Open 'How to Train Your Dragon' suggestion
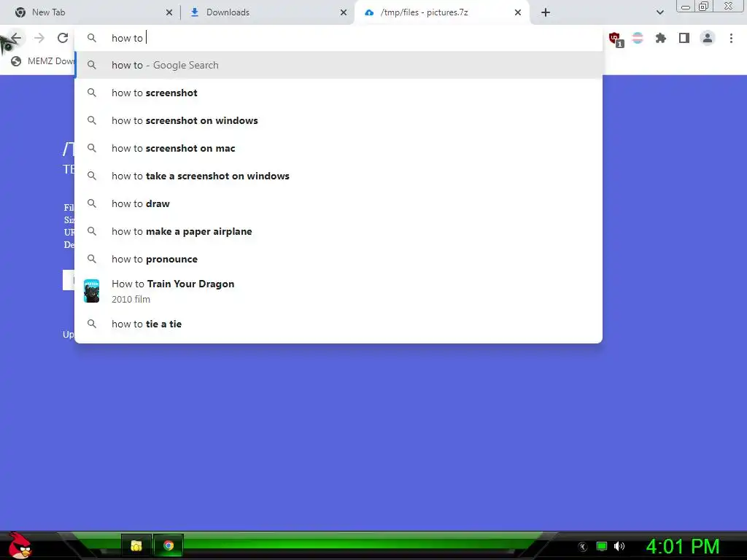 point(338,291)
